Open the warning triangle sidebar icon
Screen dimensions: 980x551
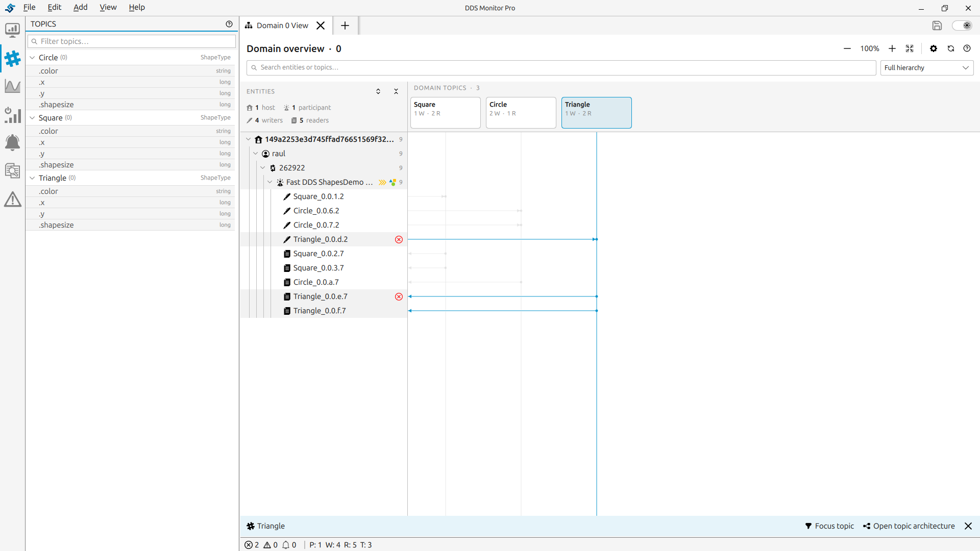coord(12,199)
